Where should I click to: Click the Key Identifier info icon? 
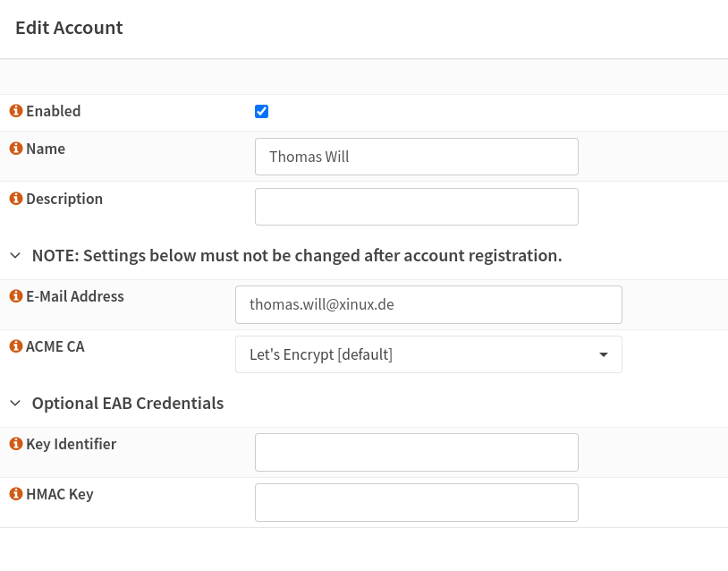[x=15, y=444]
